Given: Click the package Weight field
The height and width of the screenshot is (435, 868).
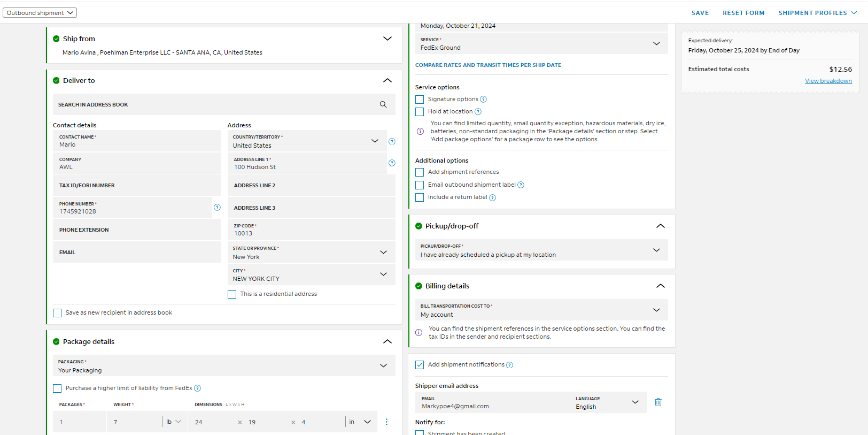Looking at the screenshot, I should [134, 422].
